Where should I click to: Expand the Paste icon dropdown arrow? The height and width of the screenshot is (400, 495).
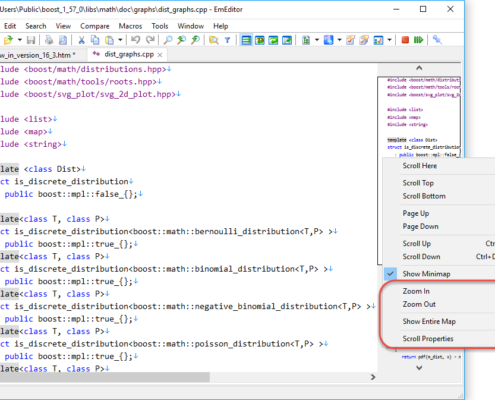[120, 40]
